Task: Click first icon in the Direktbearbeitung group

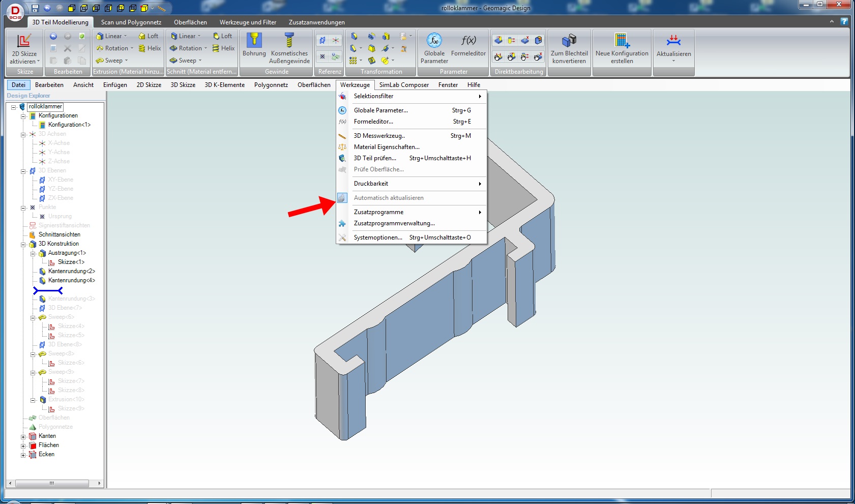Action: (x=498, y=40)
